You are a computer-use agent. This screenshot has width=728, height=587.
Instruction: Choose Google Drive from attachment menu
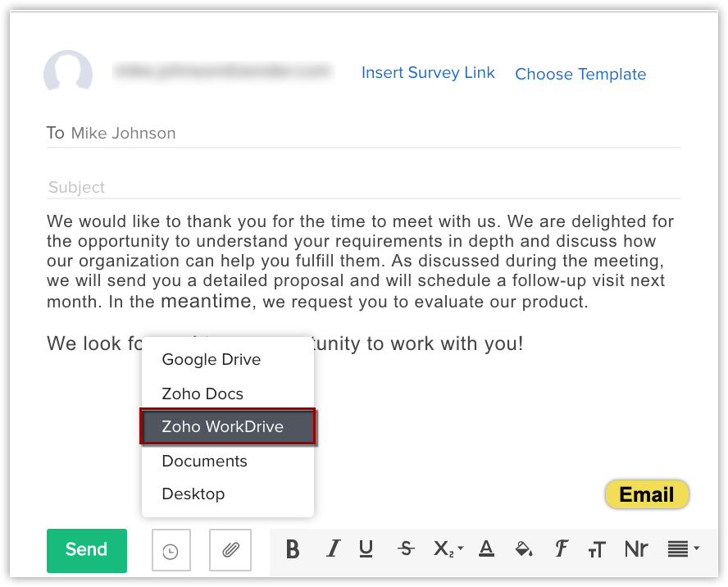[x=212, y=360]
